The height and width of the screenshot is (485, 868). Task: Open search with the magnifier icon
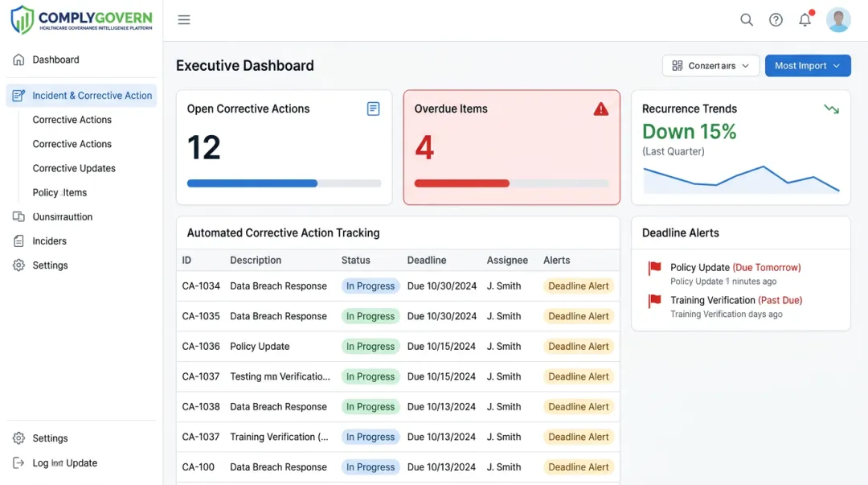click(x=746, y=20)
